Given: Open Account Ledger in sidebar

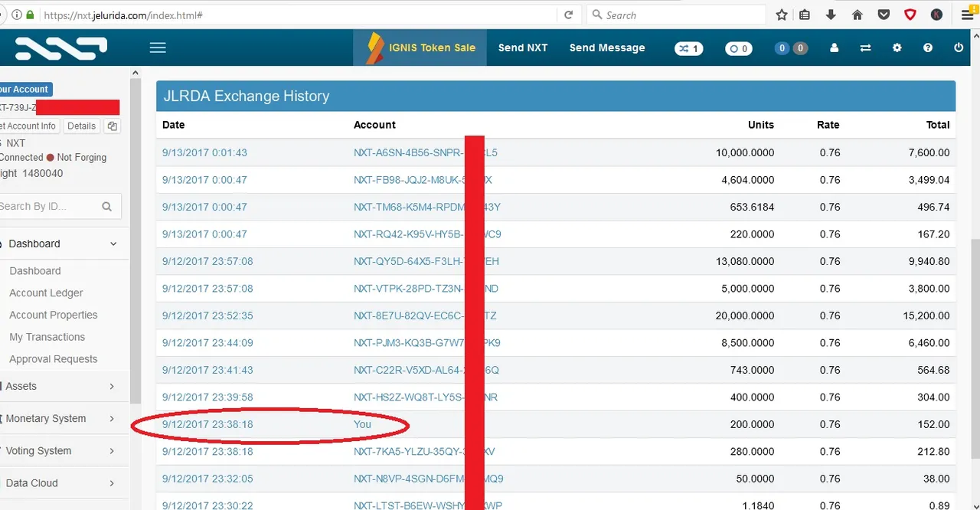Looking at the screenshot, I should click(46, 293).
